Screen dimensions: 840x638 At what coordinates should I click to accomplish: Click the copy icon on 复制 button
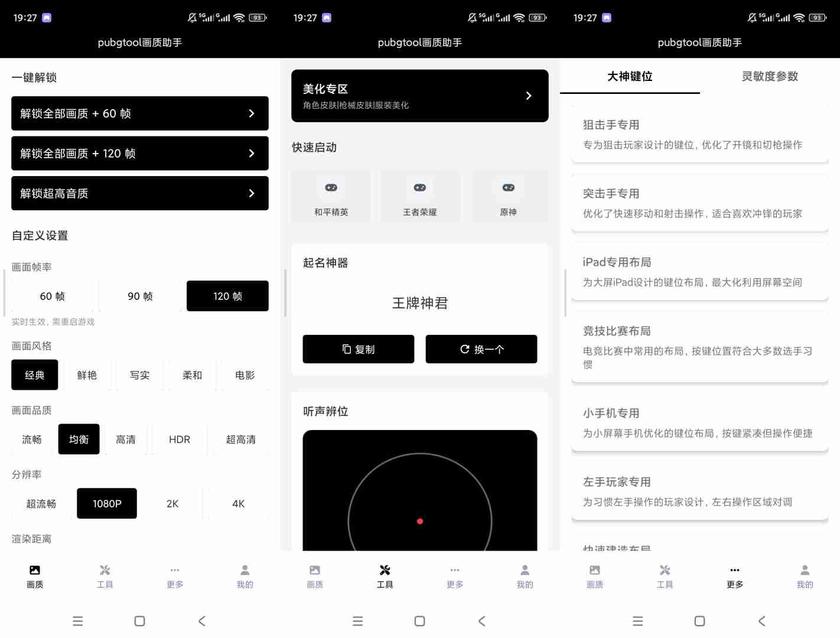click(347, 349)
